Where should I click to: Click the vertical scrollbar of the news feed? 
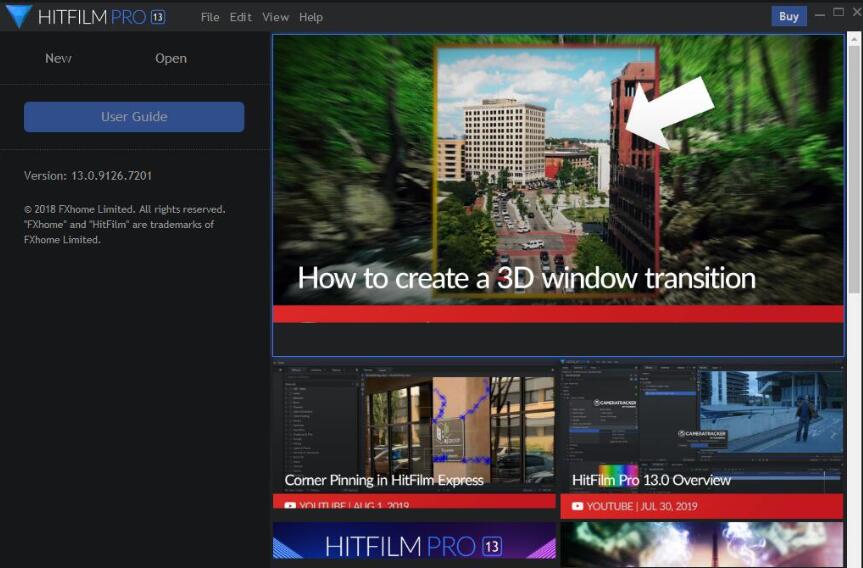pyautogui.click(x=854, y=171)
